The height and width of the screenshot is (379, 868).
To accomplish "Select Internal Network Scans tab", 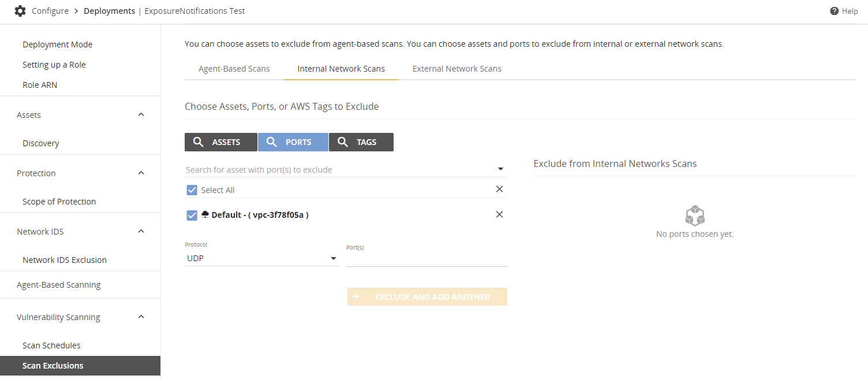I will pos(341,69).
